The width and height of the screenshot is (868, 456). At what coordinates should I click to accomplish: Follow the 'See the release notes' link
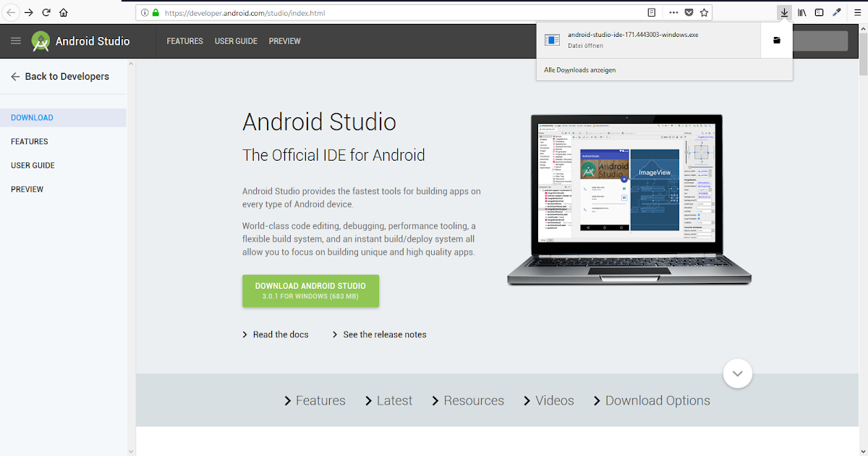pyautogui.click(x=384, y=334)
